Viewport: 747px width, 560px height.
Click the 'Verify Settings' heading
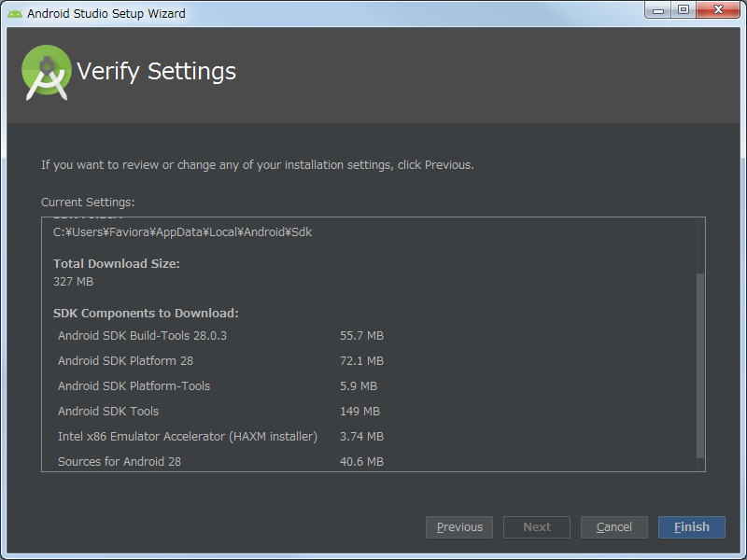coord(156,72)
